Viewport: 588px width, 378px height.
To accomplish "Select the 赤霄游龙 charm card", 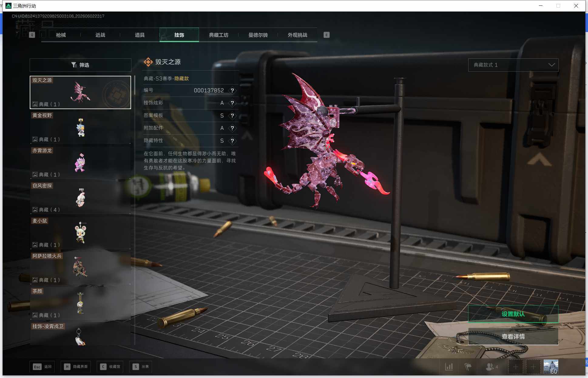I will pyautogui.click(x=80, y=163).
